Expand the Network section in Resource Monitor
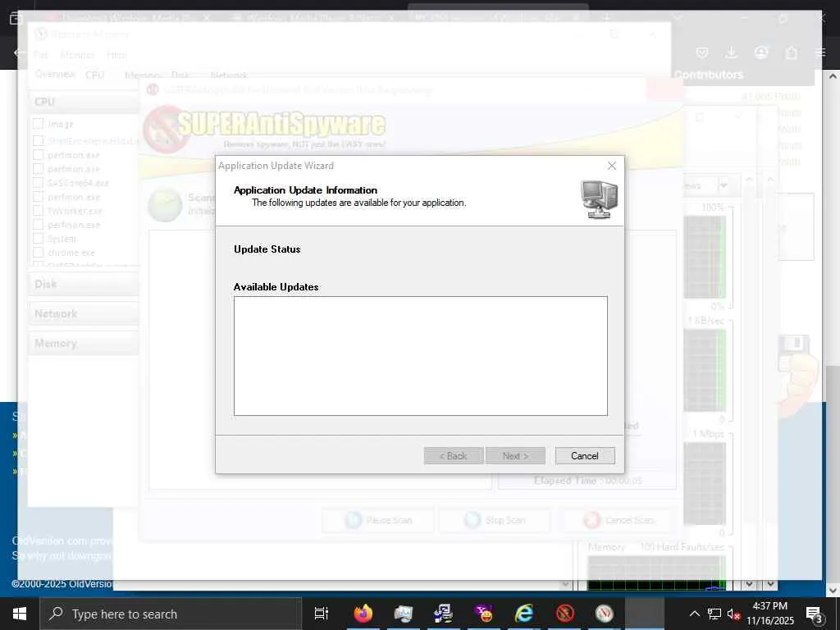 click(85, 314)
